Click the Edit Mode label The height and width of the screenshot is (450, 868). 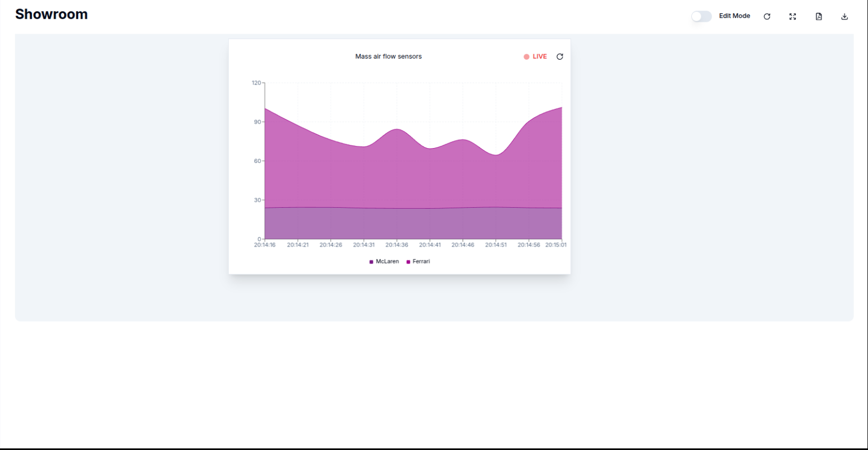[734, 16]
